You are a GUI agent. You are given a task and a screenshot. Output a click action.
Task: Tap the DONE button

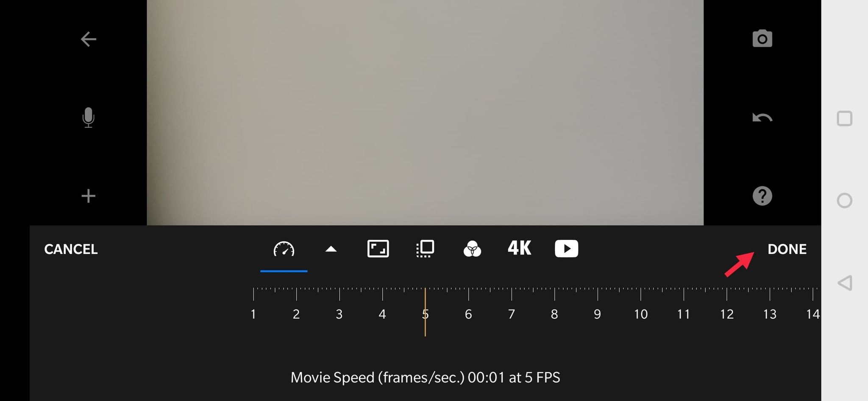coord(787,249)
